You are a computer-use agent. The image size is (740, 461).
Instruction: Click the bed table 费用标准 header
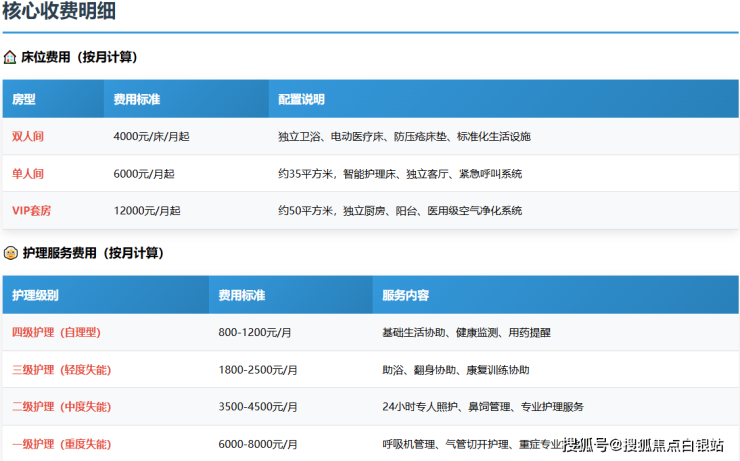pyautogui.click(x=137, y=100)
